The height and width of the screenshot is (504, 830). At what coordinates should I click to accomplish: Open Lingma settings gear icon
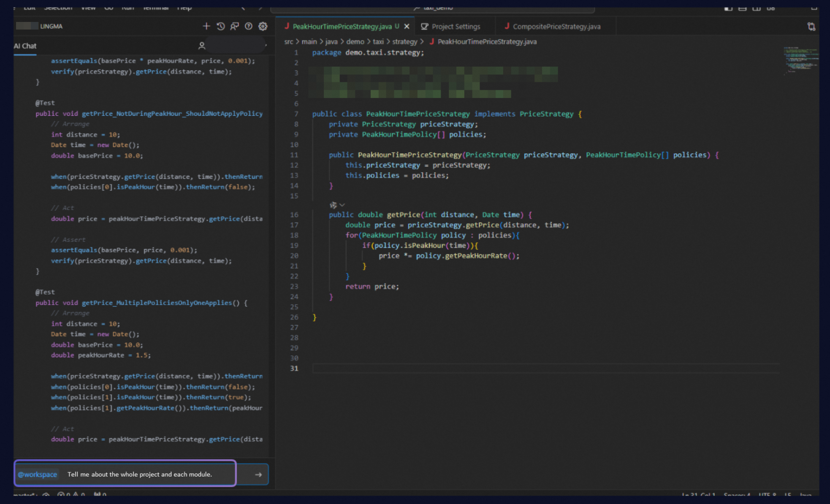[x=263, y=26]
